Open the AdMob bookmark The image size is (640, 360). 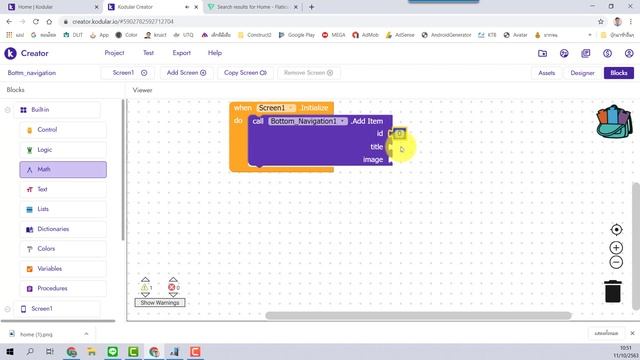[x=365, y=35]
